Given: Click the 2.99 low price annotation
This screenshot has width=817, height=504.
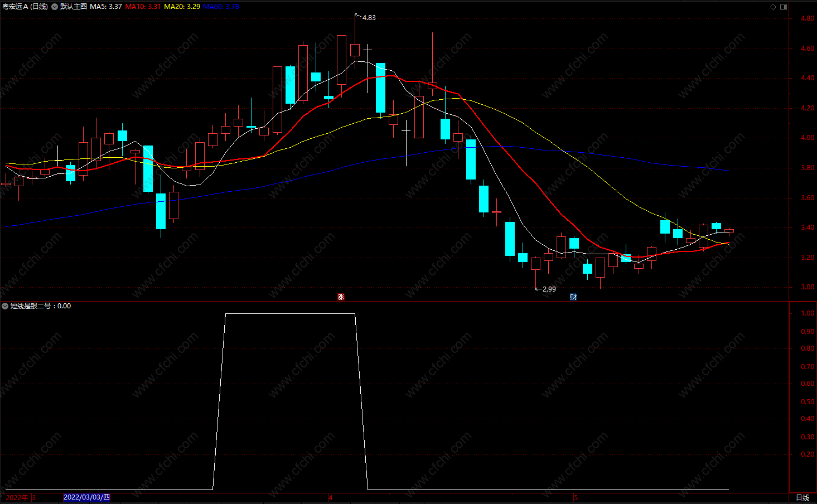Looking at the screenshot, I should tap(549, 289).
